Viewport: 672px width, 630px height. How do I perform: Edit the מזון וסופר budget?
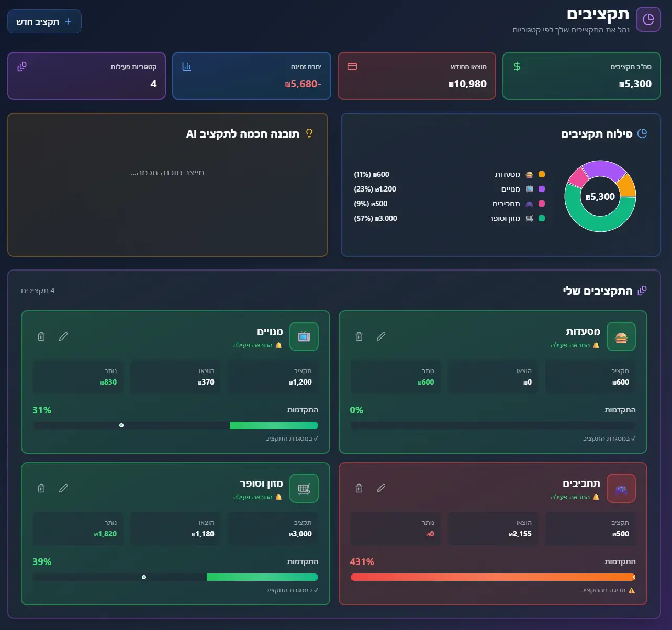[x=63, y=488]
